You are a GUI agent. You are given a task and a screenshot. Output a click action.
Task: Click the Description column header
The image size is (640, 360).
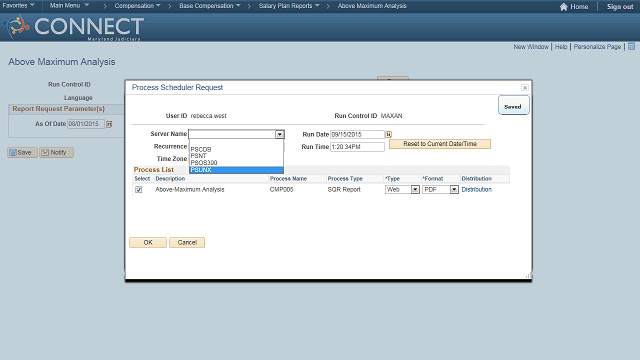pyautogui.click(x=170, y=179)
